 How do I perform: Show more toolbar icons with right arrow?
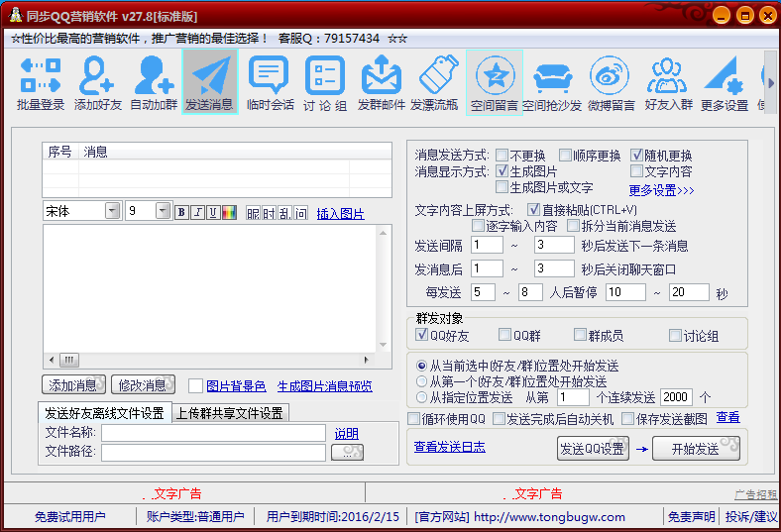click(x=770, y=83)
